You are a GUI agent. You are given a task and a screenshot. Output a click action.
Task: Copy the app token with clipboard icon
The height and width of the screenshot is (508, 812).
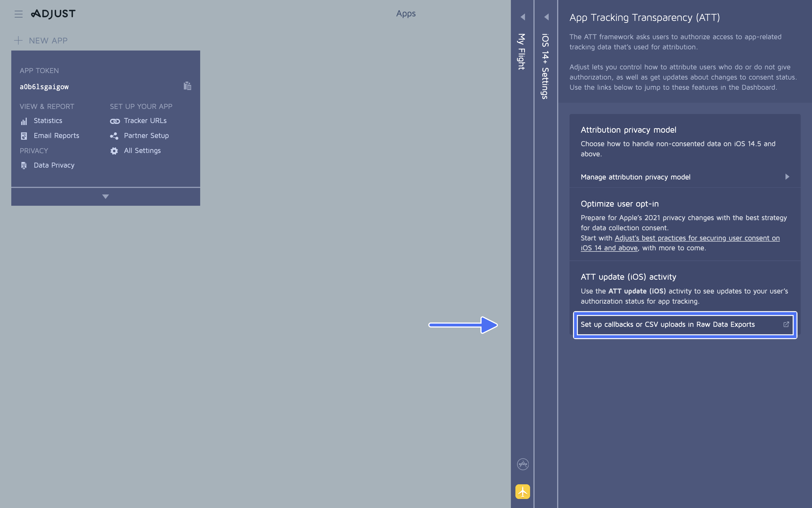point(187,86)
